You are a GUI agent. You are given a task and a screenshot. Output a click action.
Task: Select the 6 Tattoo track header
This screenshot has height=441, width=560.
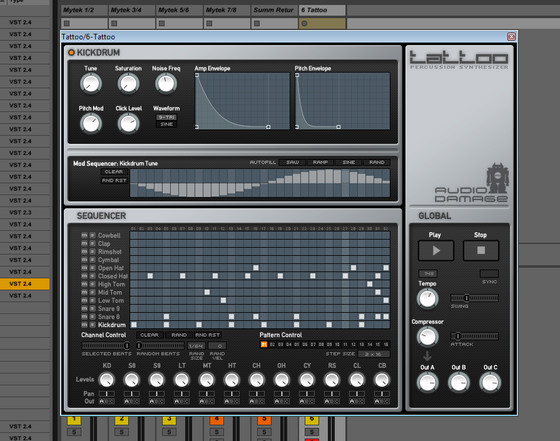[x=322, y=10]
